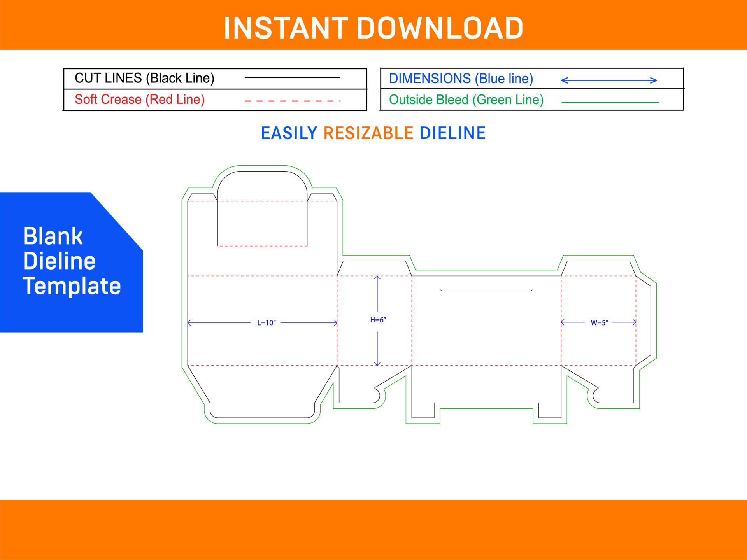Open the INSTANT DOWNLOAD banner
Viewport: 747px width, 560px height.
coord(373,27)
